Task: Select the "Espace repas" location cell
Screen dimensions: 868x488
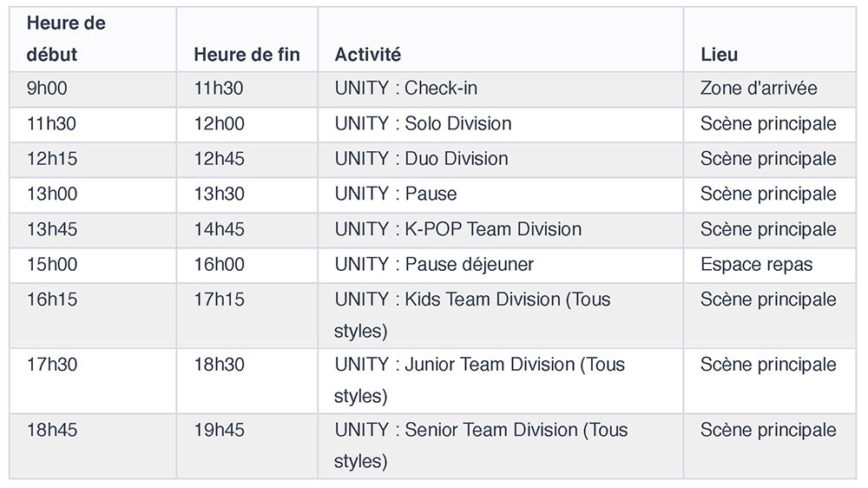Action: [x=756, y=264]
